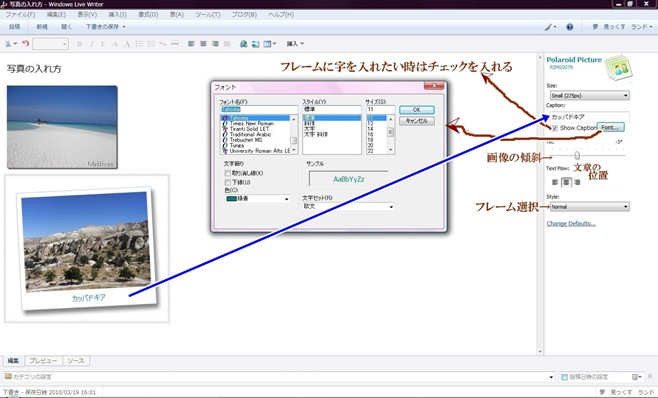This screenshot has height=398, width=658.
Task: Click the 投稿 publish button
Action: click(x=15, y=27)
